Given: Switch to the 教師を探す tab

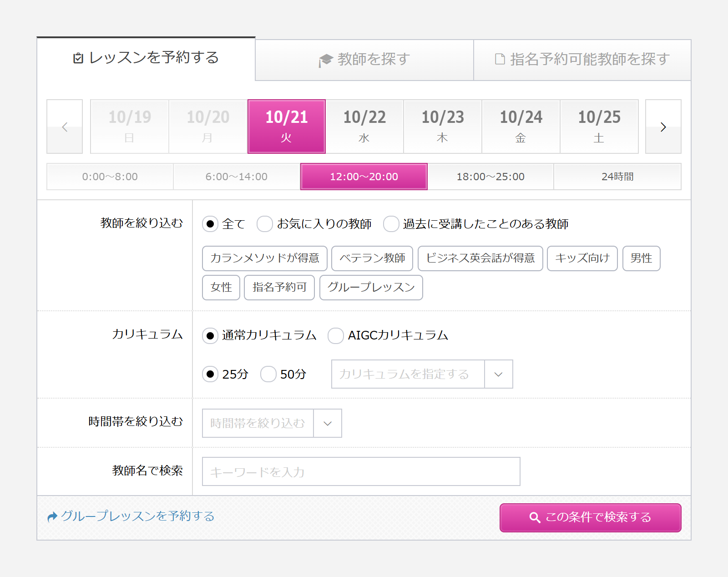Looking at the screenshot, I should click(x=364, y=60).
